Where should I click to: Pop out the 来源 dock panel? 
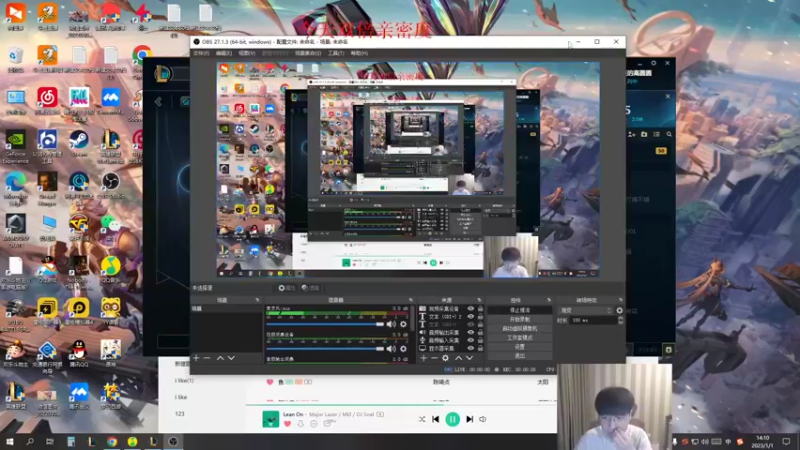(479, 300)
